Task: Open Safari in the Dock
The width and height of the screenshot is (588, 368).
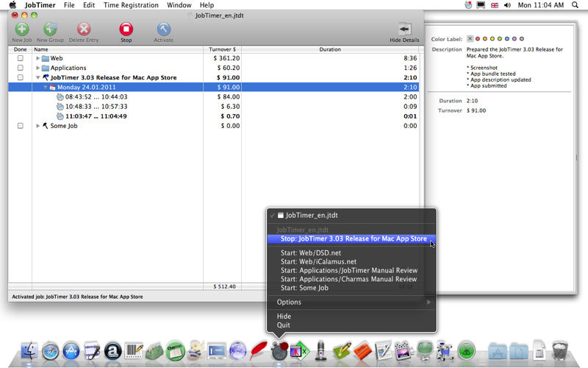Action: pyautogui.click(x=50, y=352)
